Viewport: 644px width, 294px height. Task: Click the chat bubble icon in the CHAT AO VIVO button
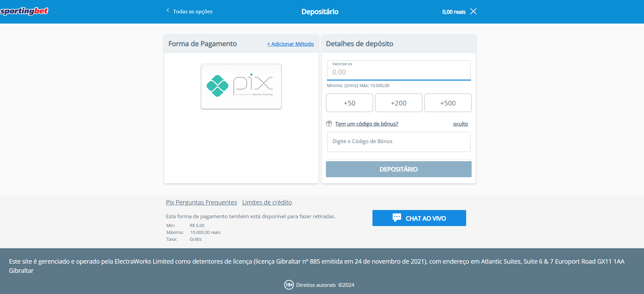coord(397,218)
